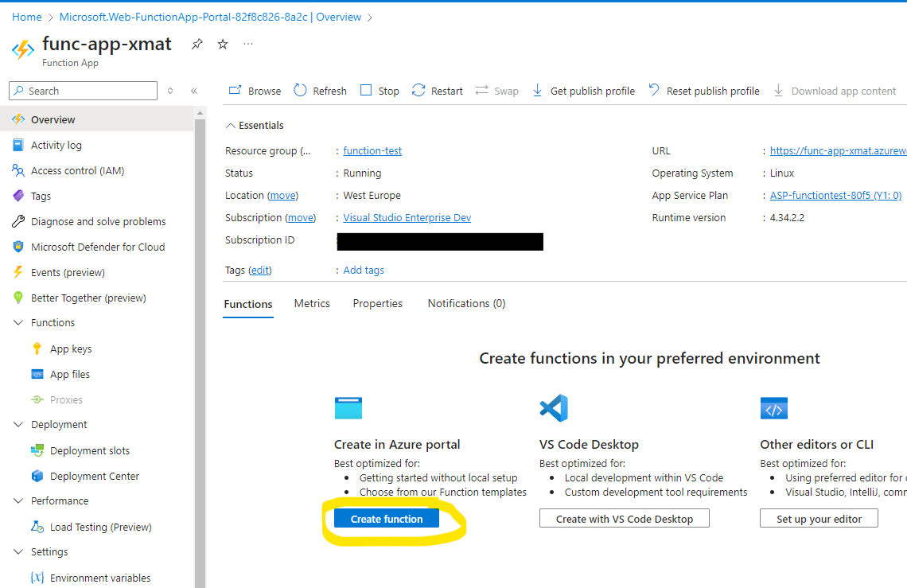
Task: Open Events (preview)
Action: pos(97,272)
